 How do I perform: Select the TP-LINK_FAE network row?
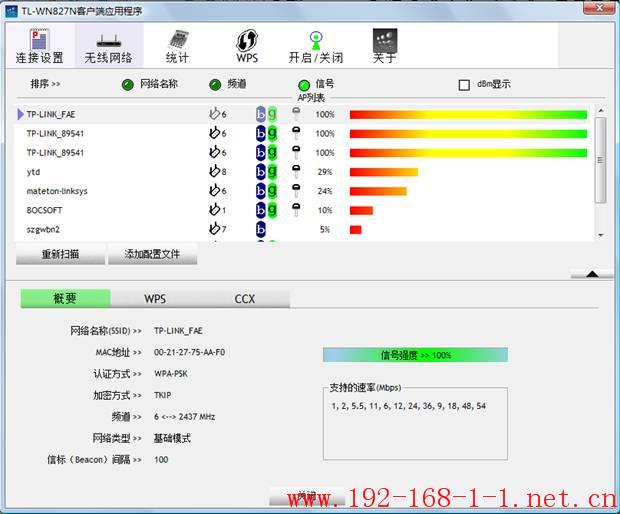coord(304,114)
